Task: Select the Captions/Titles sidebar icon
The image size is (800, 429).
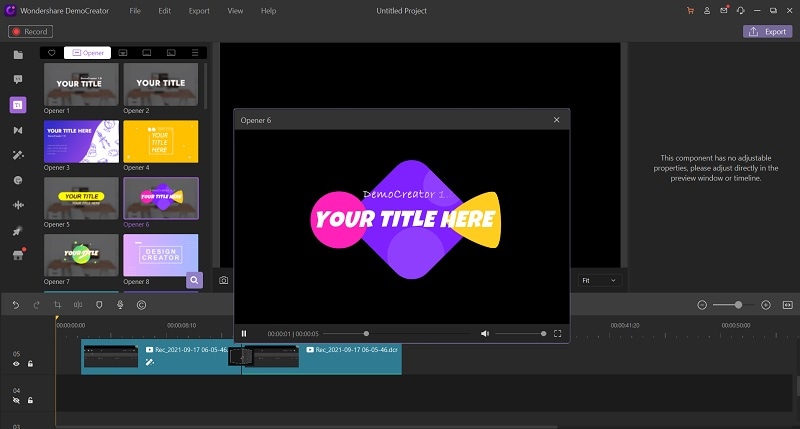Action: 18,105
